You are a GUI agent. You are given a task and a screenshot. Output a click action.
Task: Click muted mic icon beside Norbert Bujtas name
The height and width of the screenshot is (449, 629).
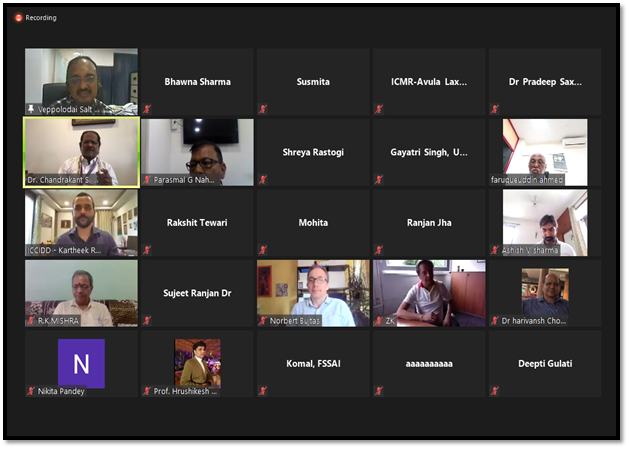click(x=263, y=321)
